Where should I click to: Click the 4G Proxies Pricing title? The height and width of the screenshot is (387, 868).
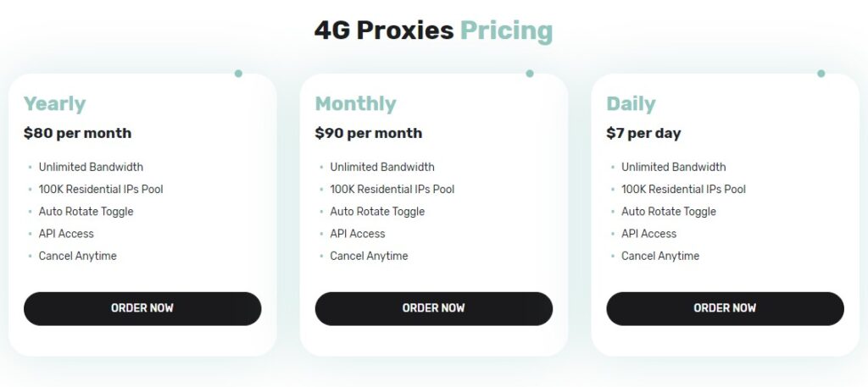433,31
